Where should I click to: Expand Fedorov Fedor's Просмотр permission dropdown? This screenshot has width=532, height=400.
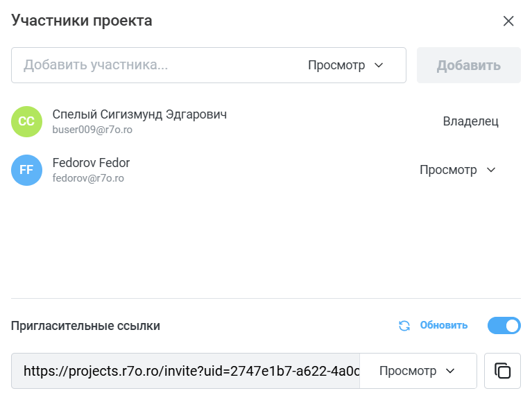(458, 170)
